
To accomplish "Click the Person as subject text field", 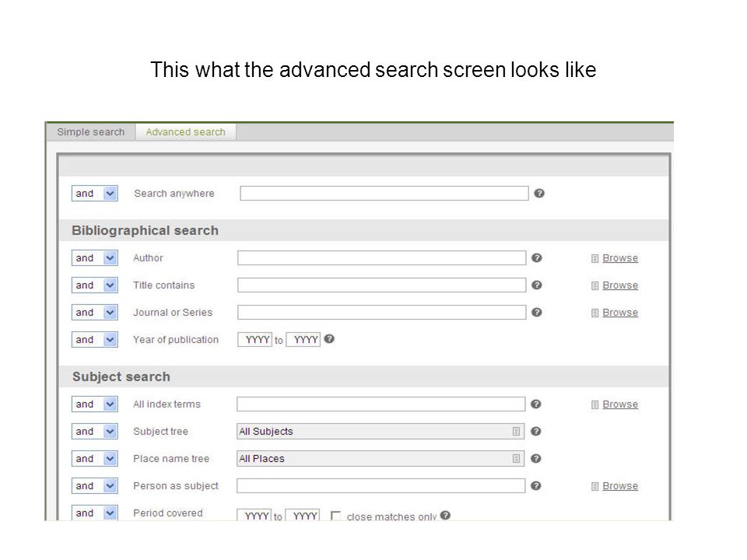I will 381,485.
